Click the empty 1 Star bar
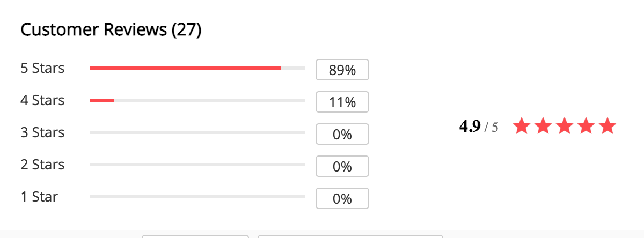This screenshot has width=644, height=238. pyautogui.click(x=197, y=197)
